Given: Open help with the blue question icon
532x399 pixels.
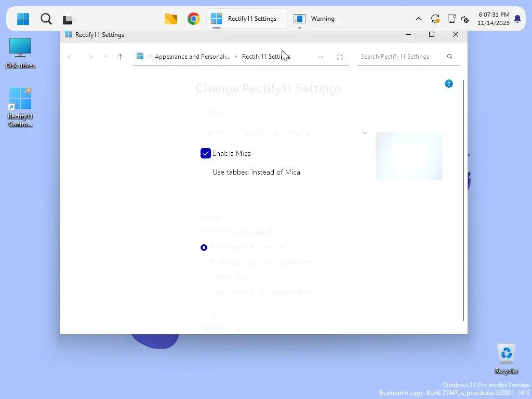Looking at the screenshot, I should (x=448, y=84).
